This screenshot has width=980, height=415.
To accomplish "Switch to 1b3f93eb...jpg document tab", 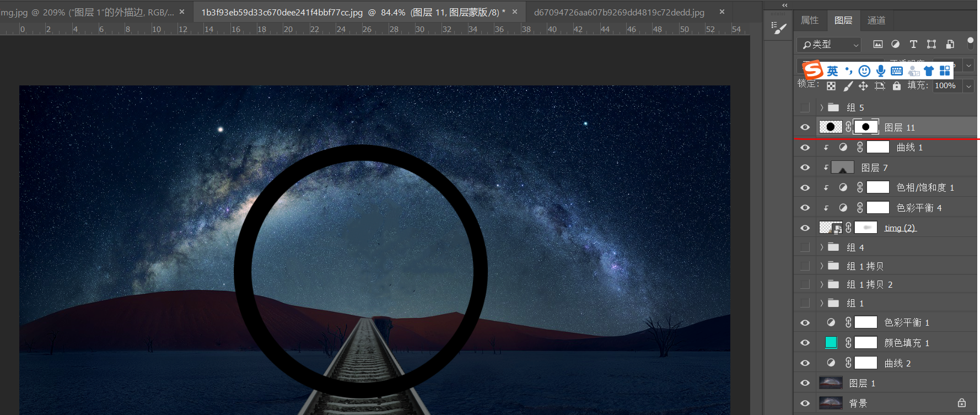I will point(353,12).
